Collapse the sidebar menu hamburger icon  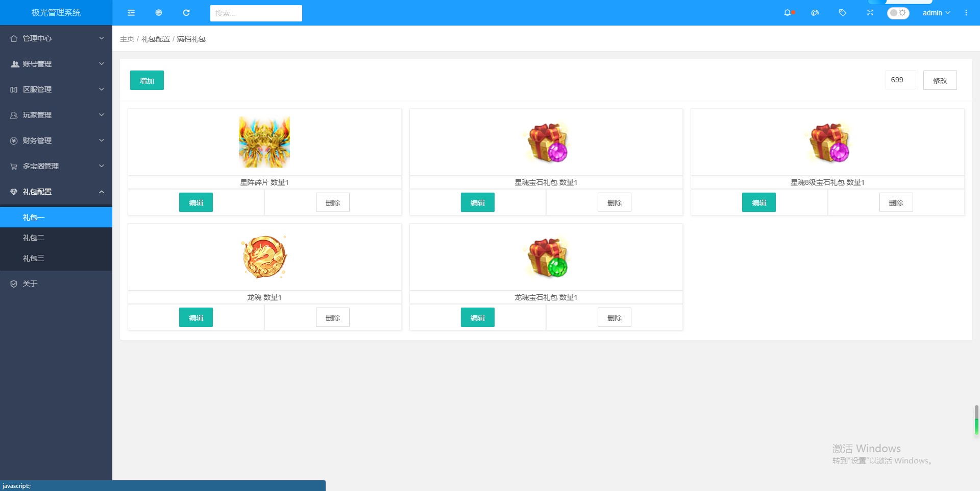[131, 13]
